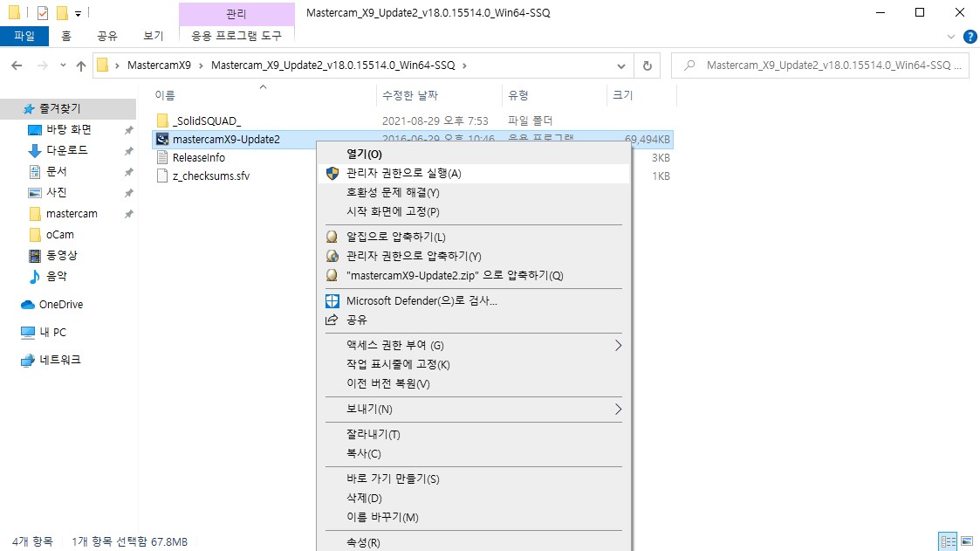Choose 복사(C) from context menu
The image size is (980, 551).
click(474, 453)
